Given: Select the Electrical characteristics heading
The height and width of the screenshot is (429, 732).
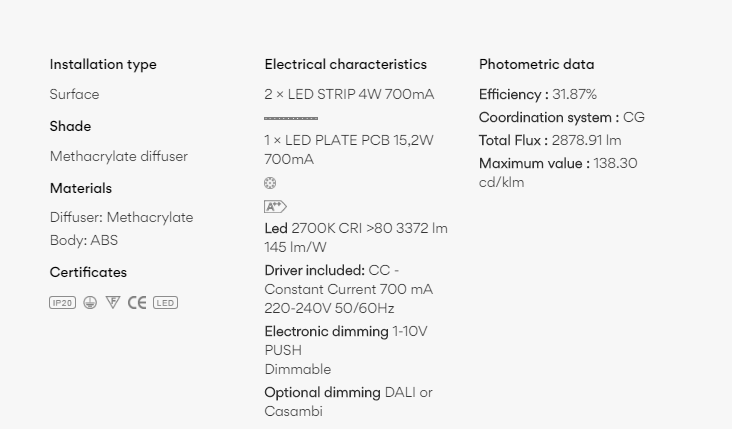Looking at the screenshot, I should [x=345, y=64].
